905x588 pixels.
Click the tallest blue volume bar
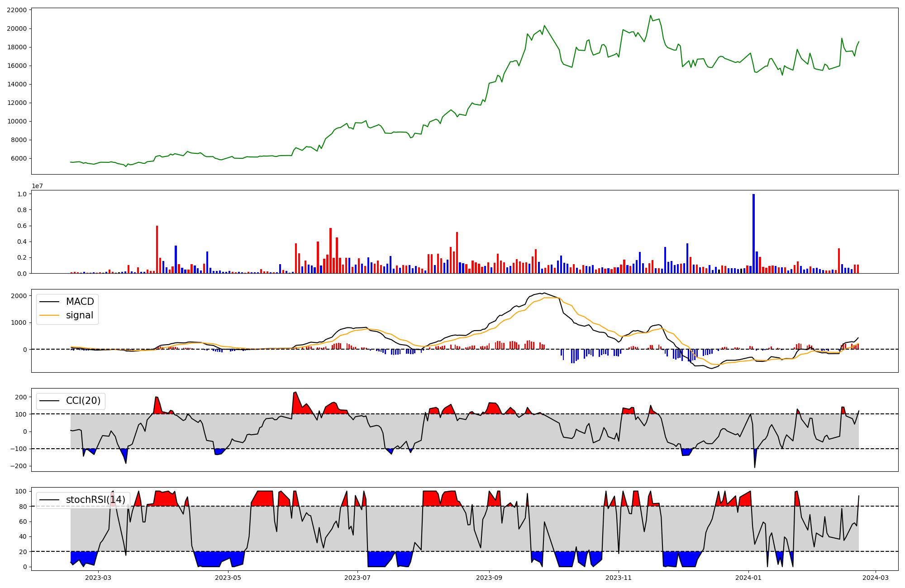pos(753,233)
